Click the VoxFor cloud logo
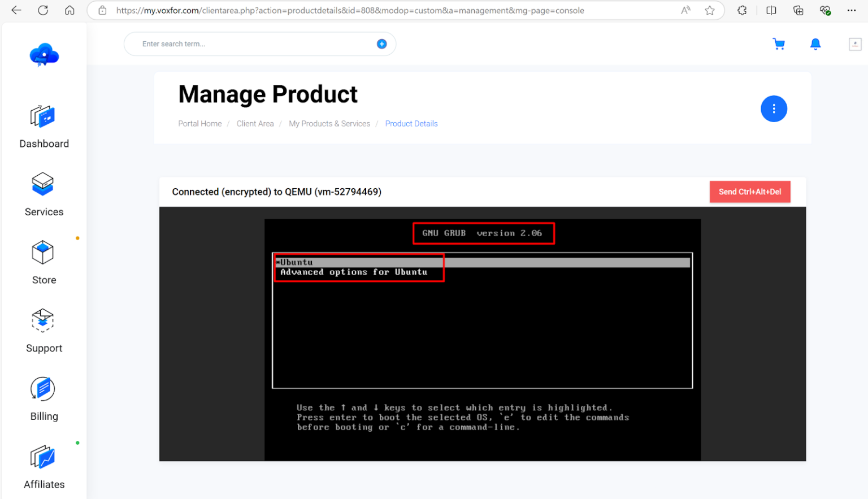The image size is (868, 499). pos(44,55)
